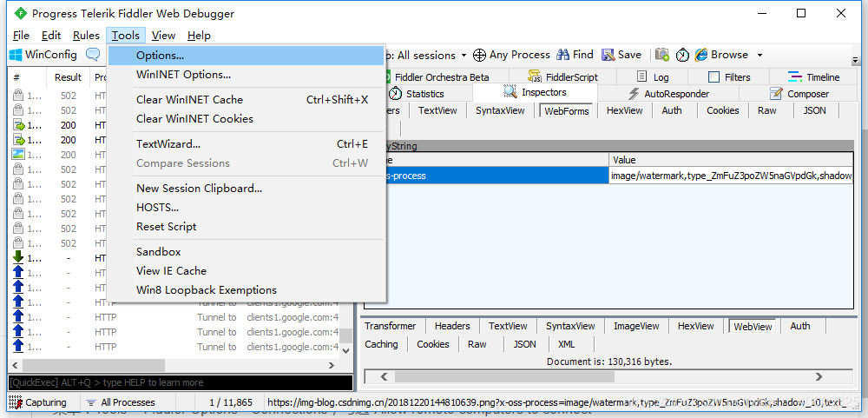The height and width of the screenshot is (418, 868).
Task: Click the comment speech bubble icon
Action: pos(93,55)
